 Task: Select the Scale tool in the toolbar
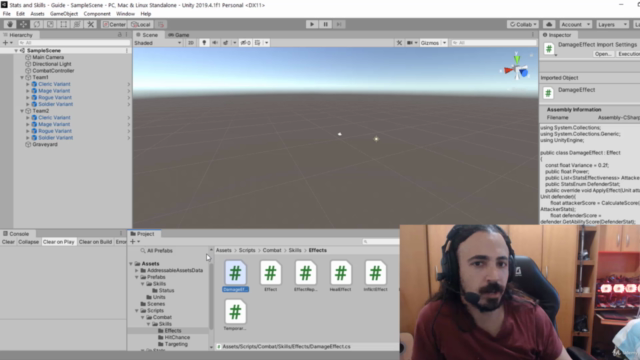click(50, 24)
